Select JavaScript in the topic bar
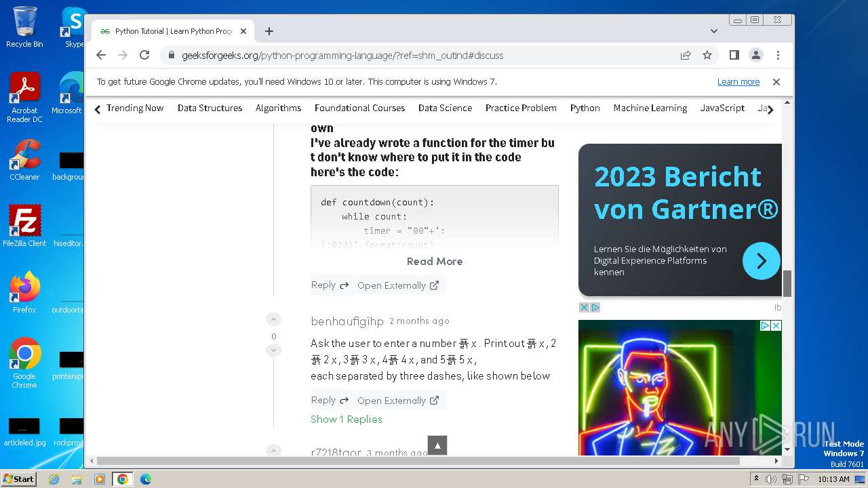Image resolution: width=868 pixels, height=488 pixels. click(722, 108)
